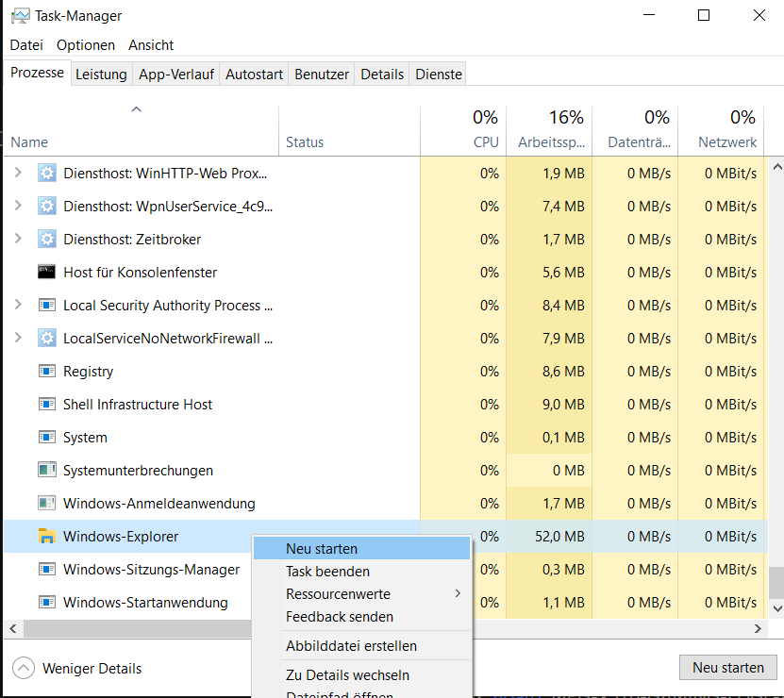The width and height of the screenshot is (784, 698).
Task: Expand Diensthost: WpnUserService group
Action: click(18, 206)
